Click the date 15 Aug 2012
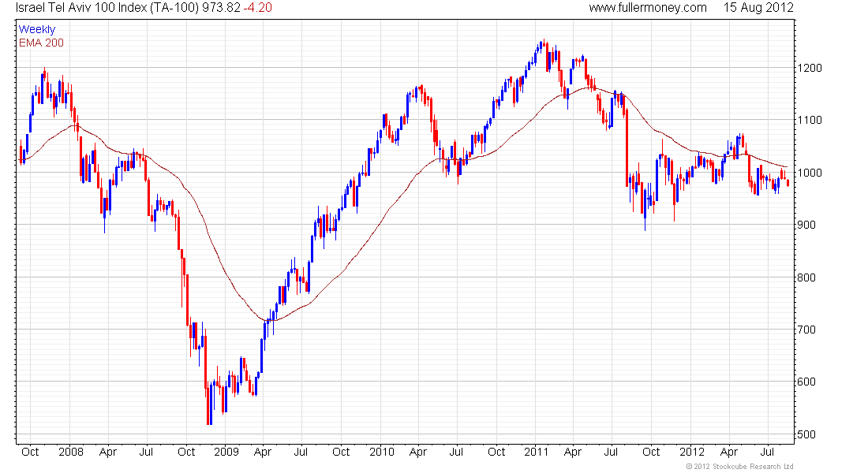Screen dimensions: 868x473 coord(758,8)
